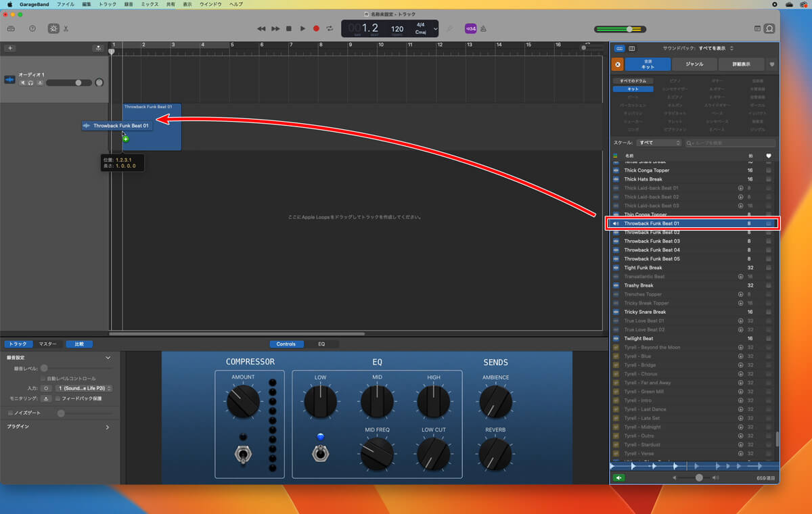Toggle the Cycle loop button

coord(330,28)
